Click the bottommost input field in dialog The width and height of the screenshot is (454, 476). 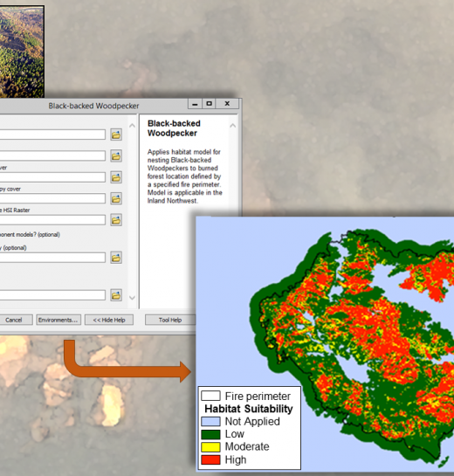(x=52, y=295)
